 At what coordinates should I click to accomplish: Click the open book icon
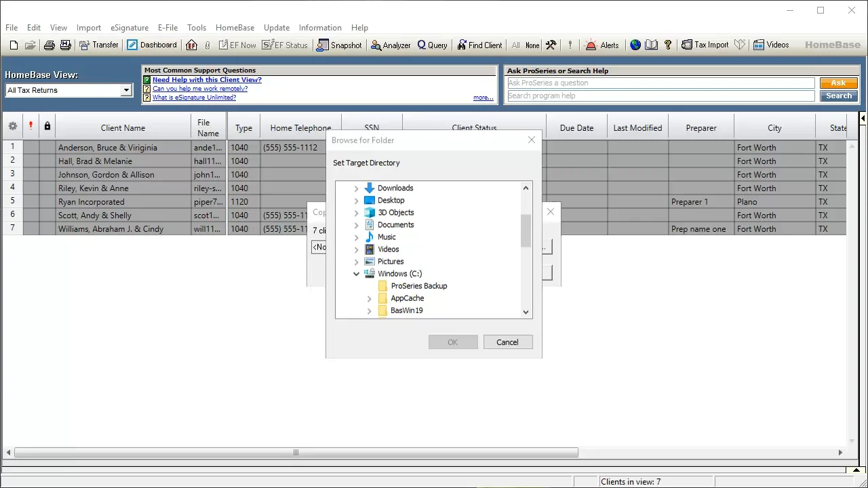pyautogui.click(x=652, y=45)
